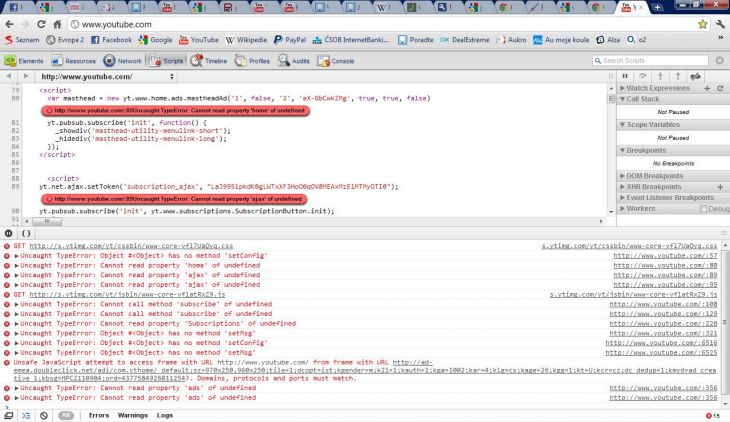The image size is (730, 422).
Task: Add a new watch expression
Action: coord(707,88)
